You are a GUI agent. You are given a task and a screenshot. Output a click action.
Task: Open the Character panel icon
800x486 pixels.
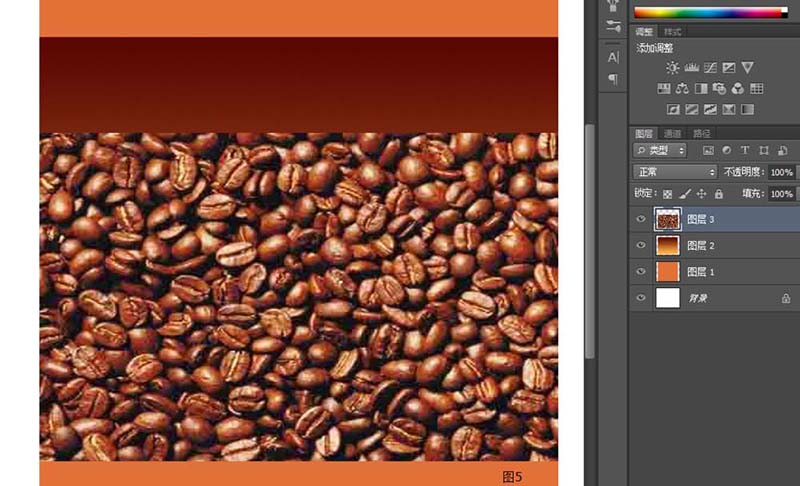[x=613, y=57]
